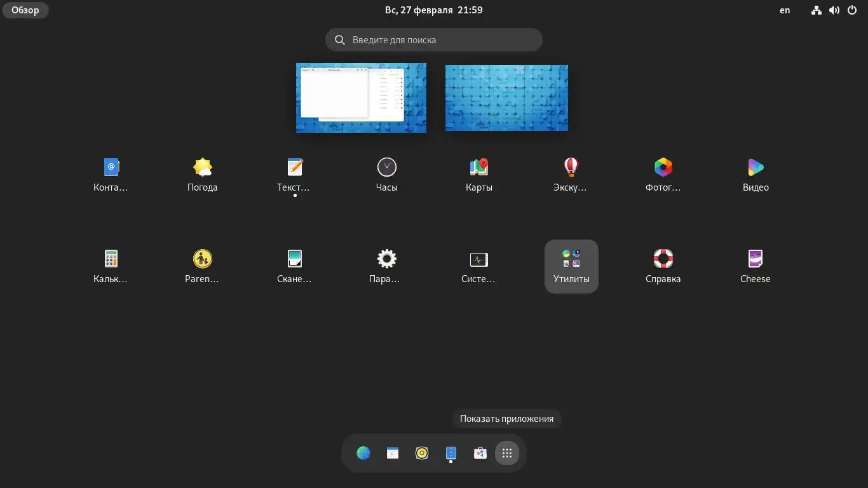Switch to the empty workspace thumbnail
Image resolution: width=868 pixels, height=488 pixels.
pos(506,97)
